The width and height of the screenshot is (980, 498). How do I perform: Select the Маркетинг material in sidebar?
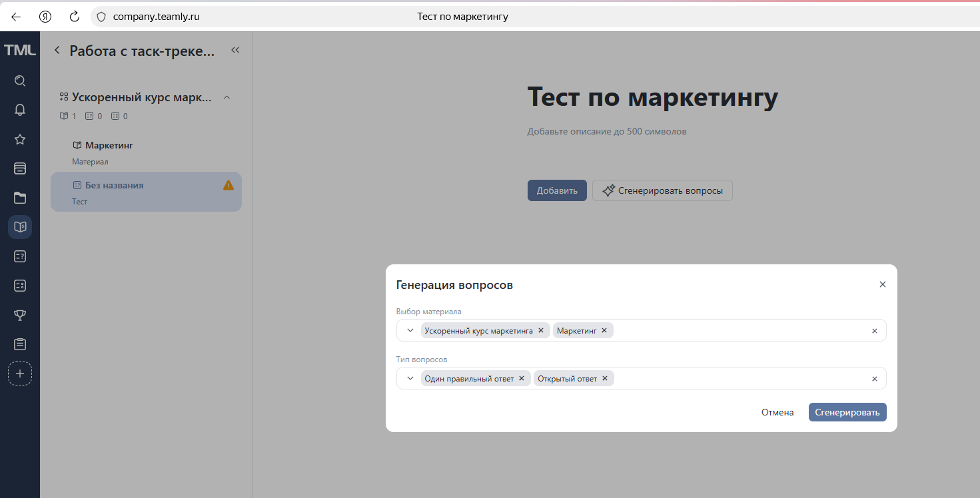108,144
